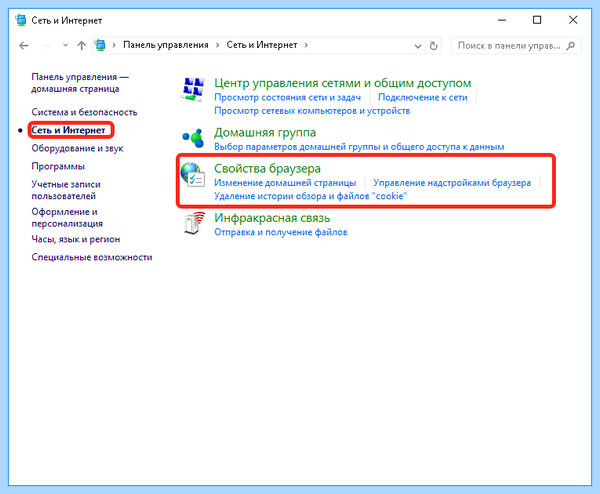
Task: Open Система и безопасность category
Action: [x=84, y=112]
